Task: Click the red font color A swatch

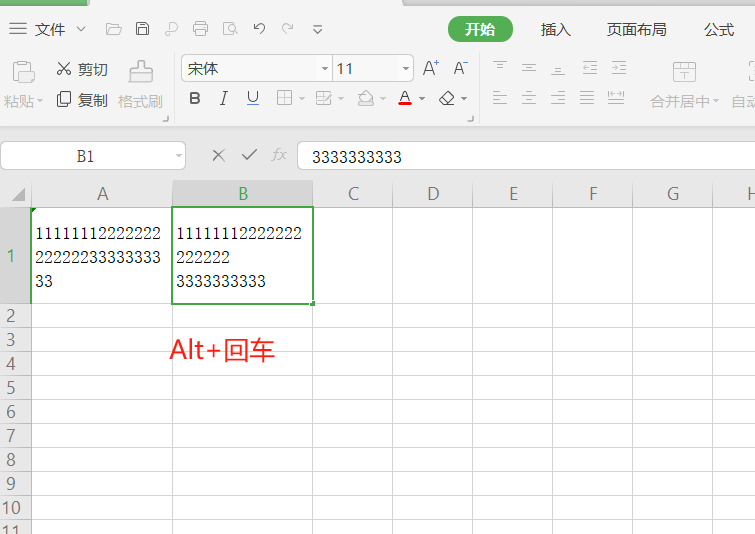Action: 405,98
